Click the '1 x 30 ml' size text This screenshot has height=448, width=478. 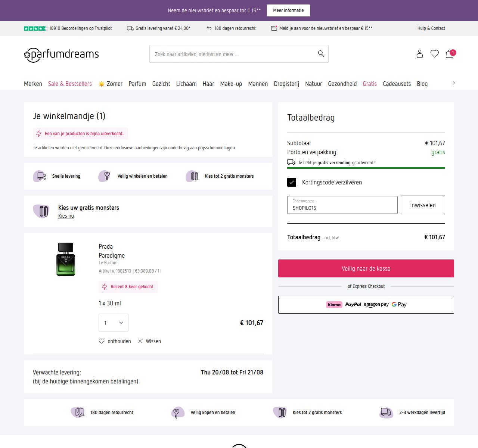110,303
